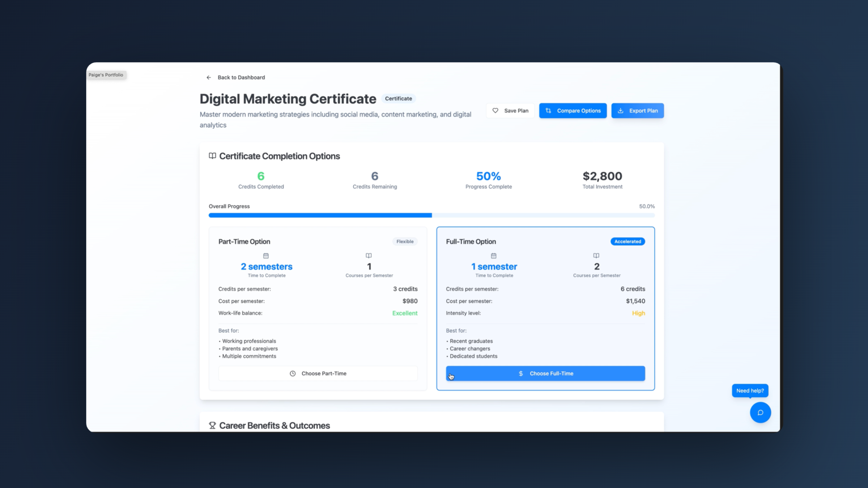This screenshot has height=488, width=868.
Task: Click the calendar icon above 1 semester
Action: tap(494, 256)
